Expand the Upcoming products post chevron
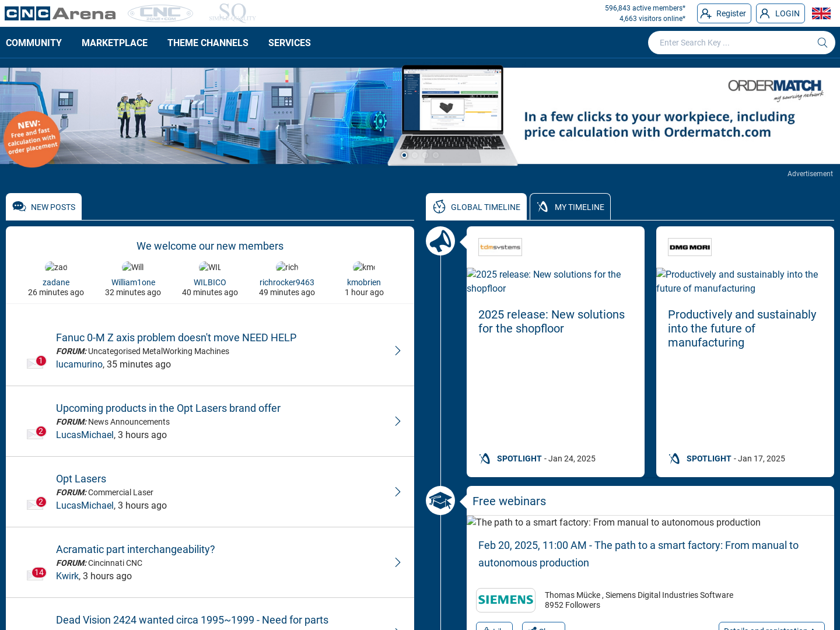 (397, 421)
